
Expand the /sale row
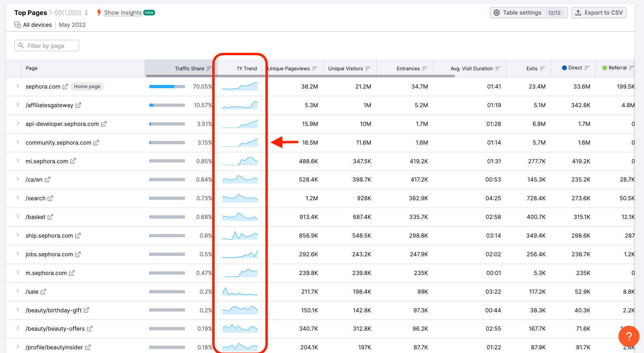(17, 291)
